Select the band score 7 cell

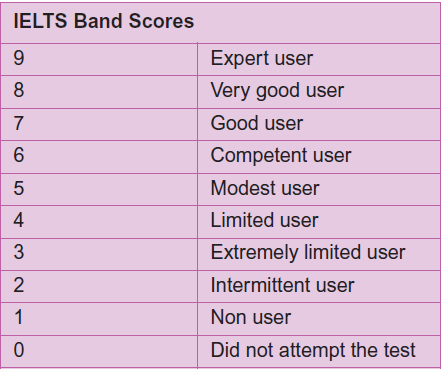tap(99, 124)
